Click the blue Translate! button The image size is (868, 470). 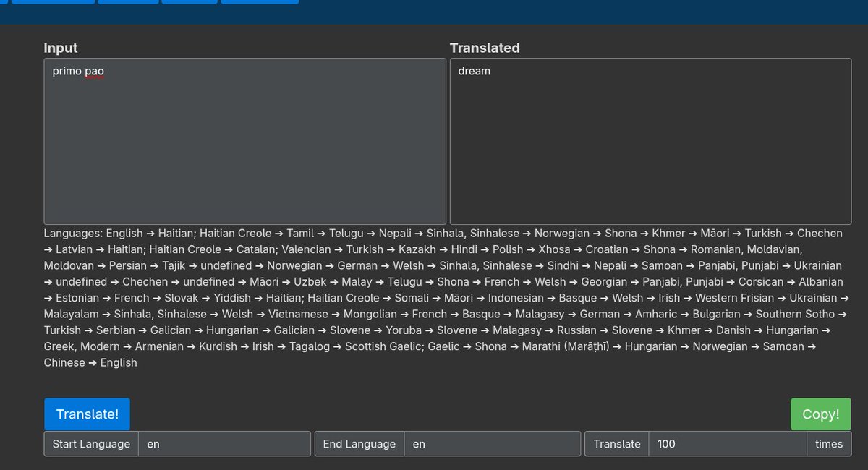[x=87, y=414]
